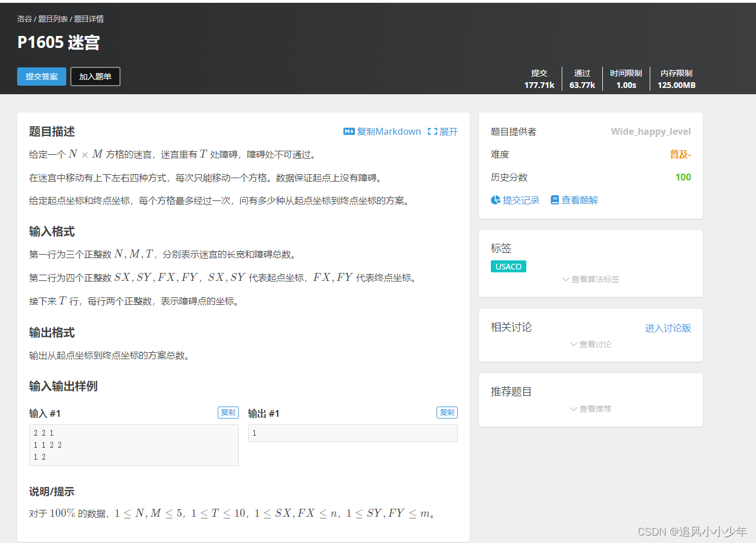
Task: Click the 题目描述 heading
Action: [x=52, y=131]
